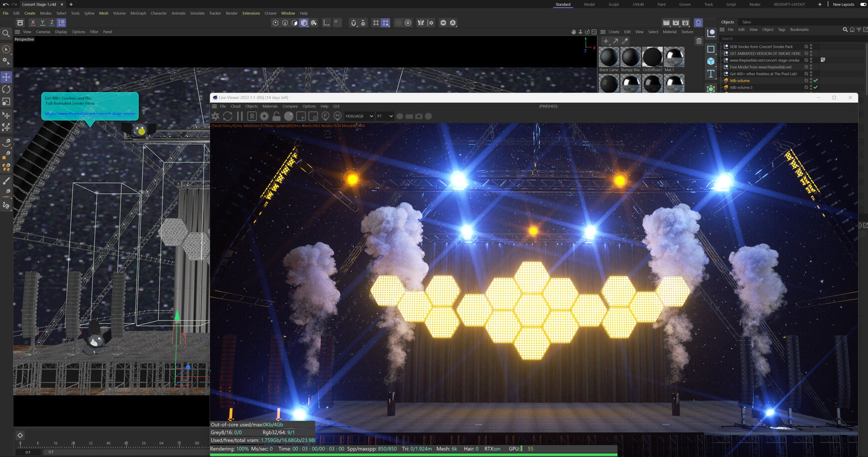Add new material with plus icon
Image resolution: width=868 pixels, height=457 pixels.
606,41
